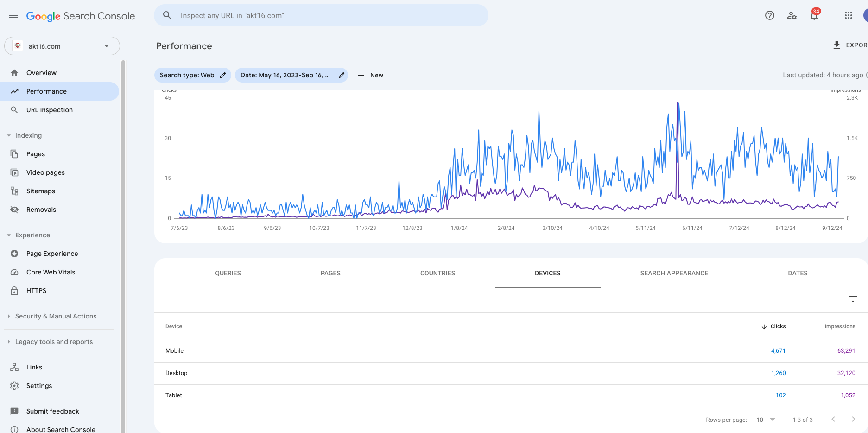Click Desktop impressions value 32,120

(x=846, y=373)
